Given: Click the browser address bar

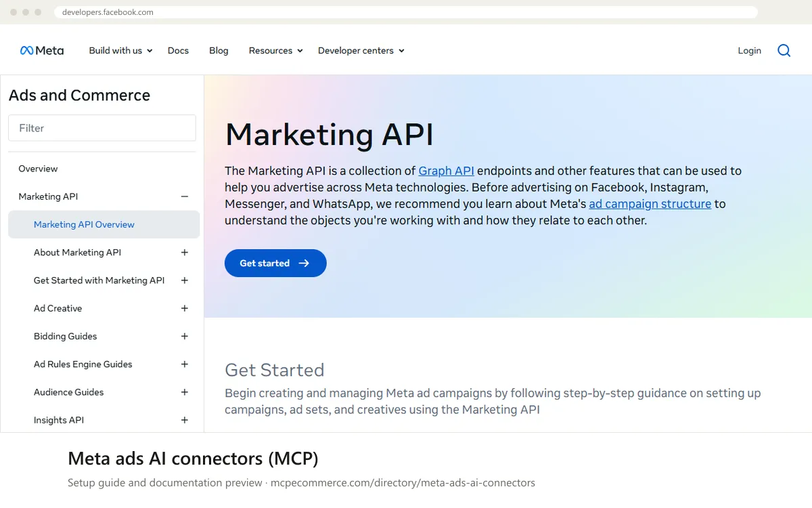Looking at the screenshot, I should [x=405, y=12].
